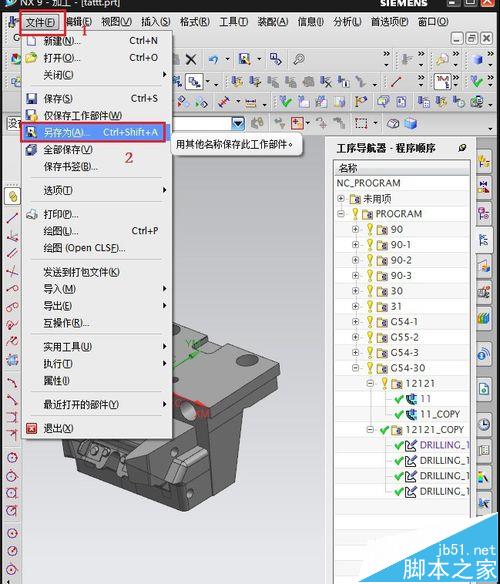Click the undo arrow icon
This screenshot has width=500, height=584.
click(x=213, y=60)
